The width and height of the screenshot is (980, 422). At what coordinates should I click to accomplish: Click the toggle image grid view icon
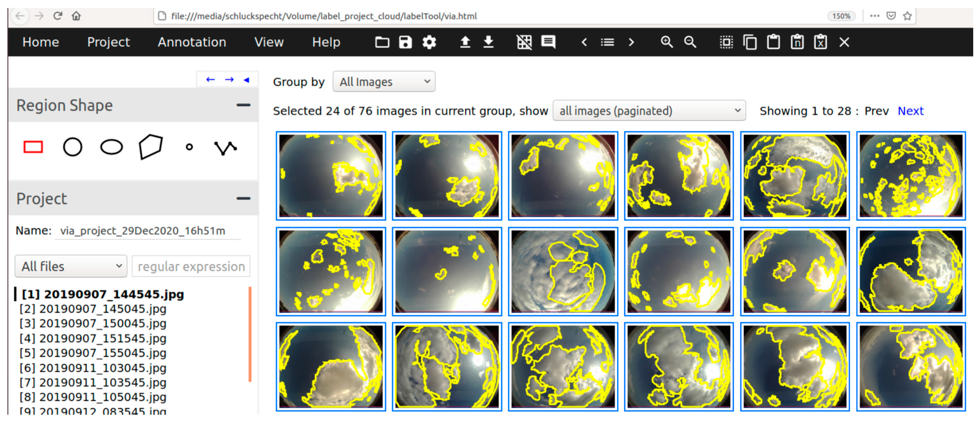click(524, 42)
